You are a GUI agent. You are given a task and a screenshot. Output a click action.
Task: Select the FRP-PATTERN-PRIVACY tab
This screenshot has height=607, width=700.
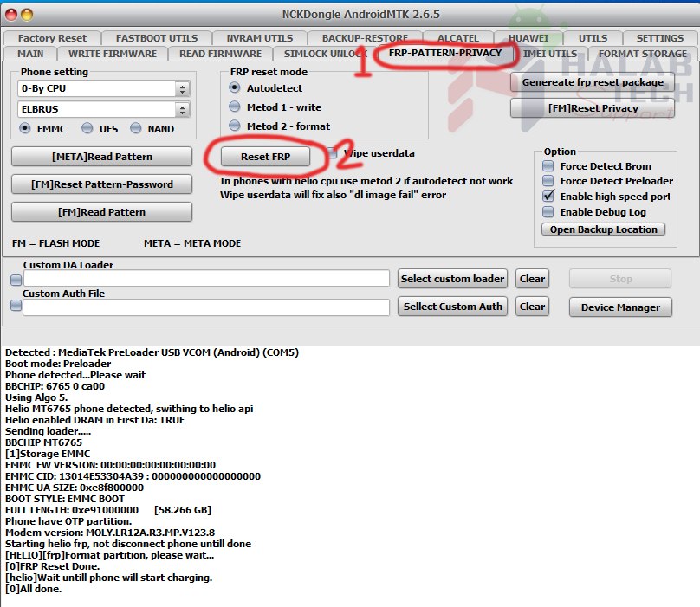pyautogui.click(x=445, y=53)
